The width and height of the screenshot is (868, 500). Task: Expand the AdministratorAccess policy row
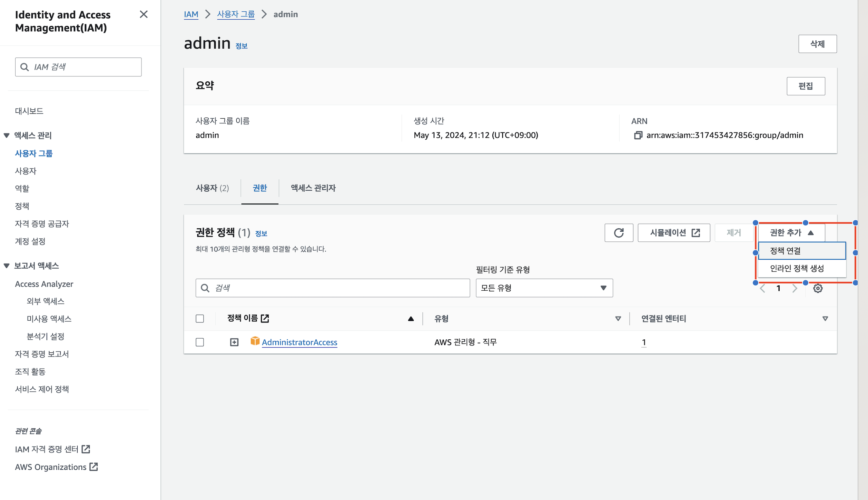coord(234,342)
